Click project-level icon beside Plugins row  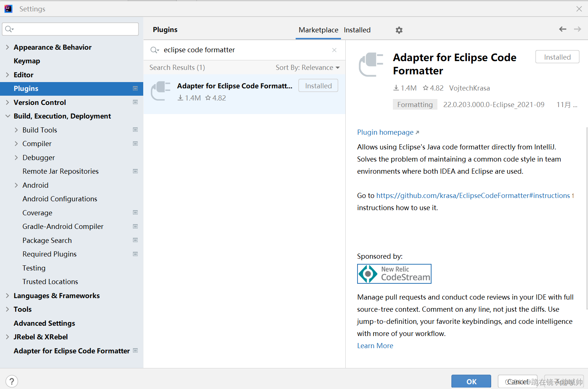(x=135, y=88)
